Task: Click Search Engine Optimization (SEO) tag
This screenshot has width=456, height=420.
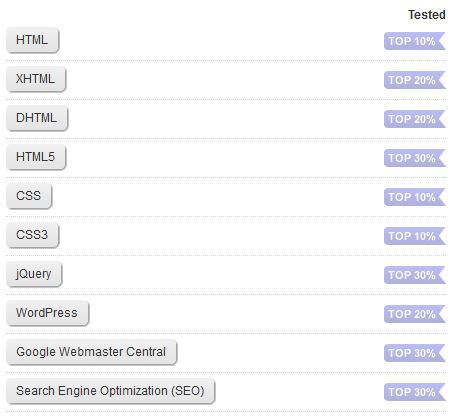Action: pos(110,391)
